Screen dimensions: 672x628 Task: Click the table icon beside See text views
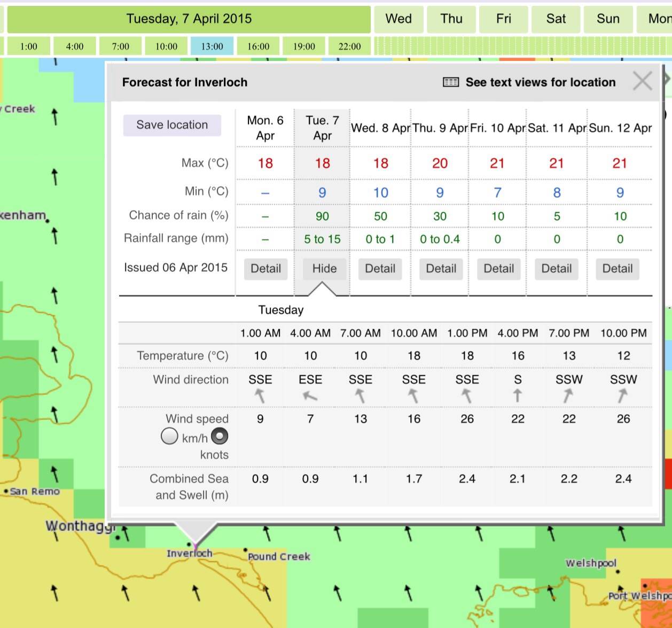point(450,82)
